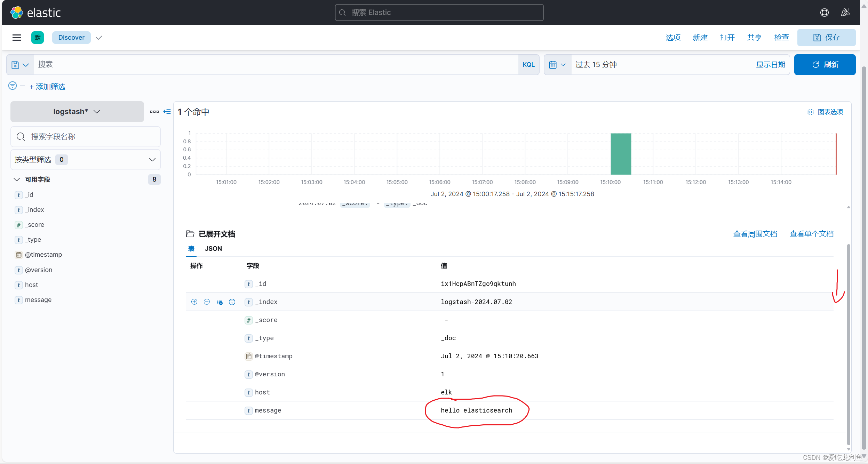Collapse the available fields section
Screen dimensions: 868x464
[x=17, y=179]
